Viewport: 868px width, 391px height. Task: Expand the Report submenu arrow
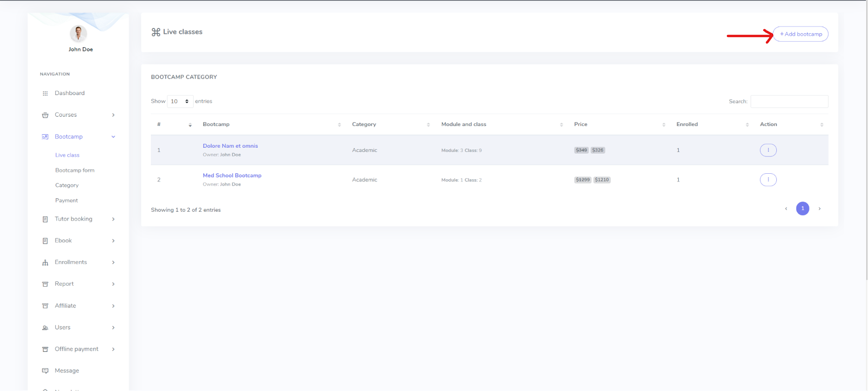pos(113,284)
